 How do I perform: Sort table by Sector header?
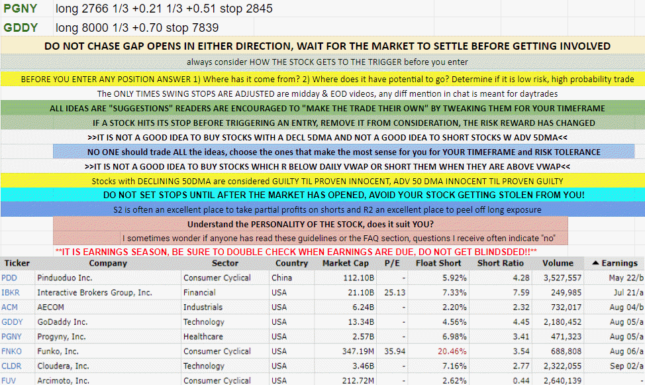[x=225, y=263]
